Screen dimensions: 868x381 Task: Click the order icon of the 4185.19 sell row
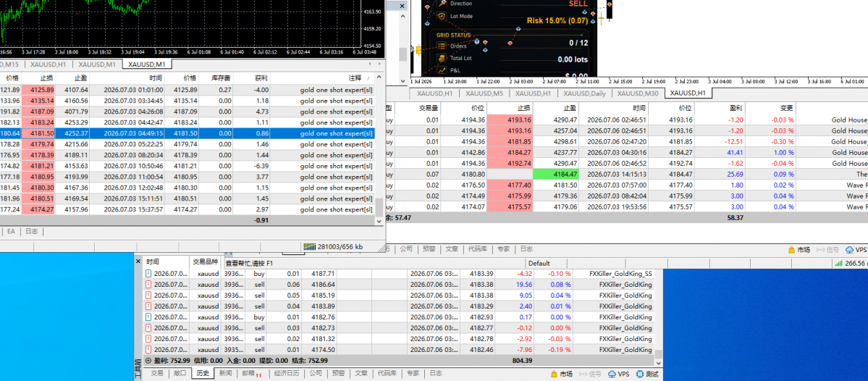click(148, 295)
